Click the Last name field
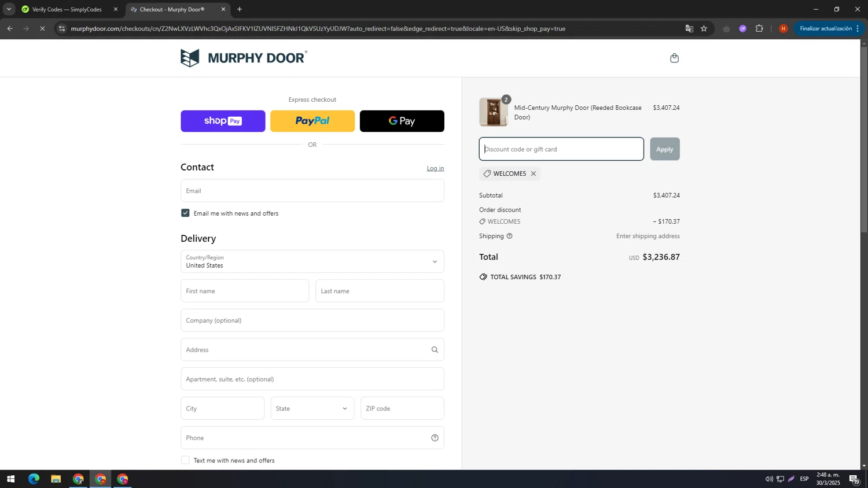The height and width of the screenshot is (488, 868). point(380,291)
